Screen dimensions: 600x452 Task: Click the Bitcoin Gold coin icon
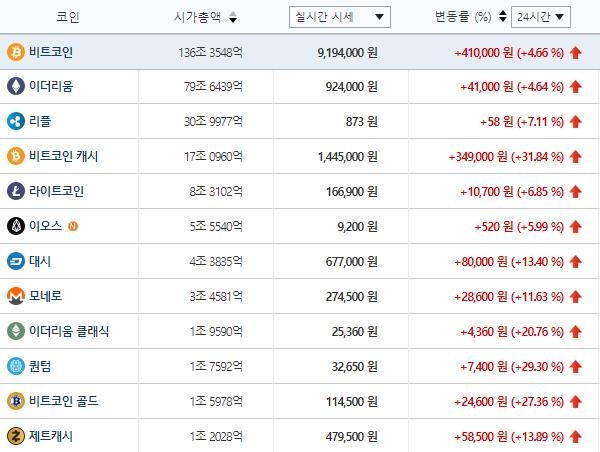click(16, 401)
